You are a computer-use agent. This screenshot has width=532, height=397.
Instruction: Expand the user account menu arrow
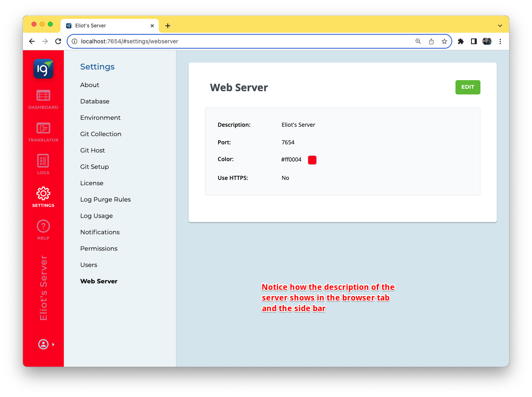(x=53, y=344)
